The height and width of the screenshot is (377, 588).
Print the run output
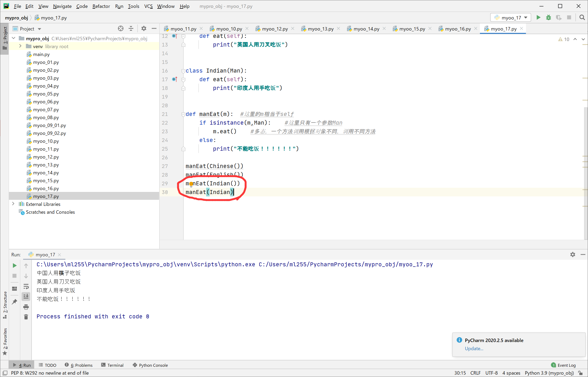click(26, 307)
